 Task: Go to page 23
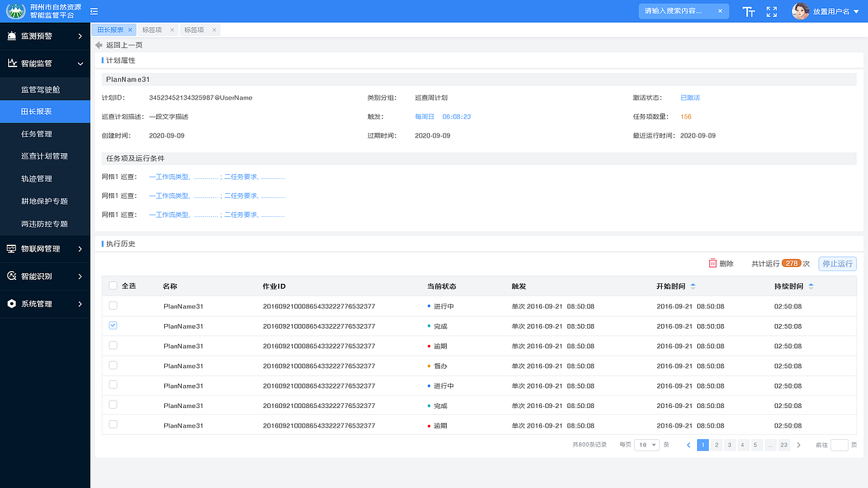coord(784,445)
